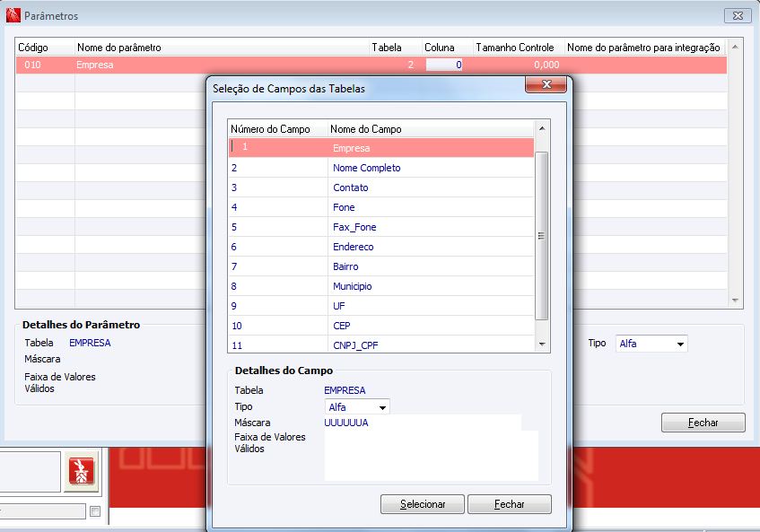This screenshot has height=532, width=760.
Task: Click the Tamanho Controle column header
Action: pos(519,48)
